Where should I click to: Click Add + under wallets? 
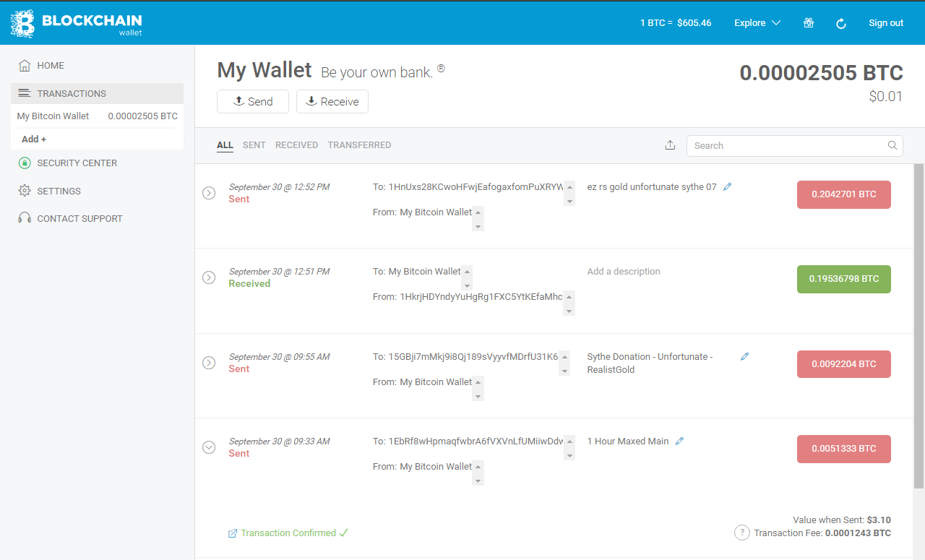[x=34, y=139]
